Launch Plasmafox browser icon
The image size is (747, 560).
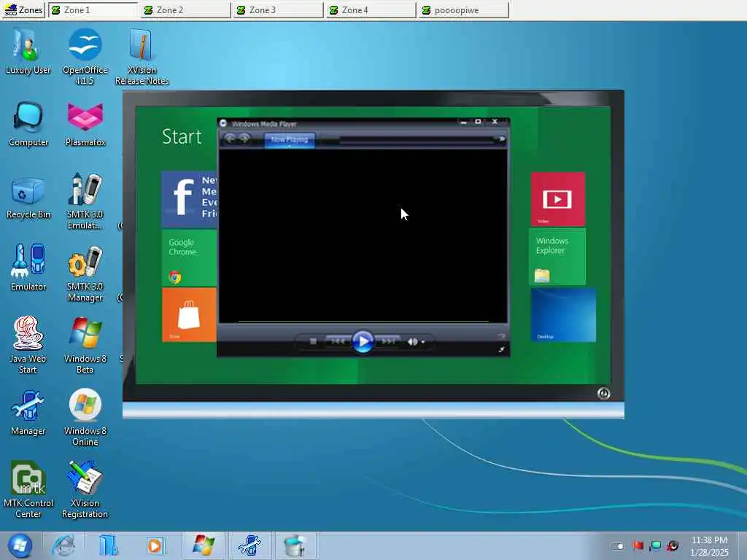85,124
